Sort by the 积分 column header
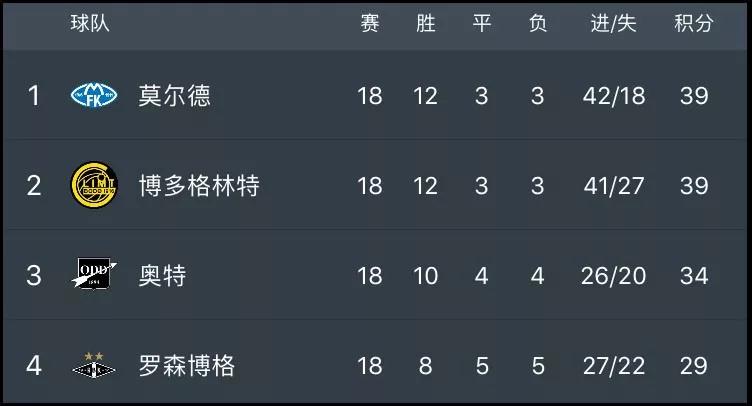 point(693,23)
